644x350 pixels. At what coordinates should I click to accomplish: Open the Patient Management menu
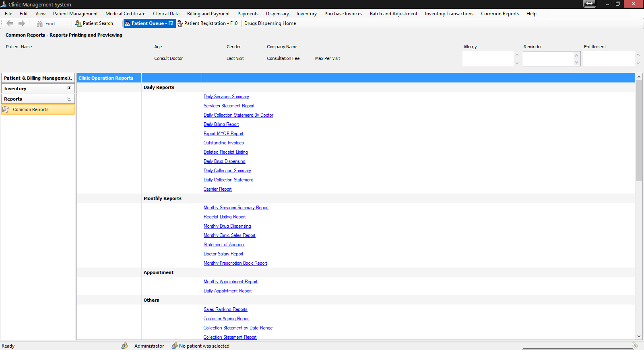click(x=75, y=14)
